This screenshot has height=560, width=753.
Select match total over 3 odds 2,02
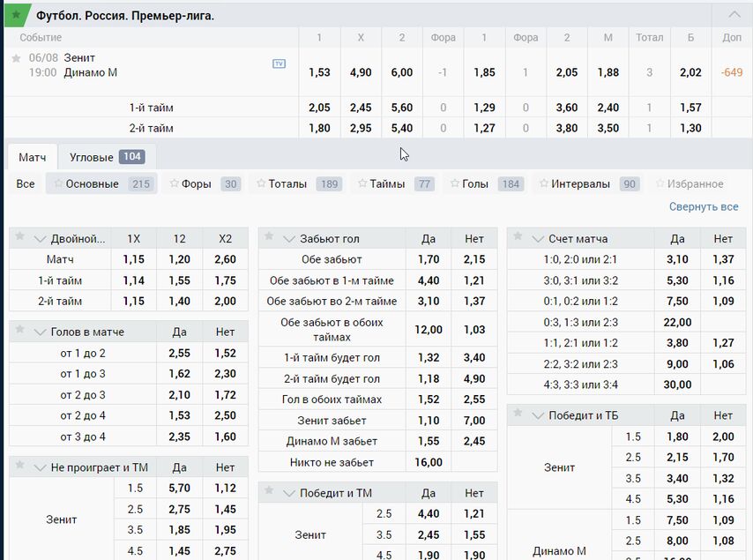coord(690,72)
